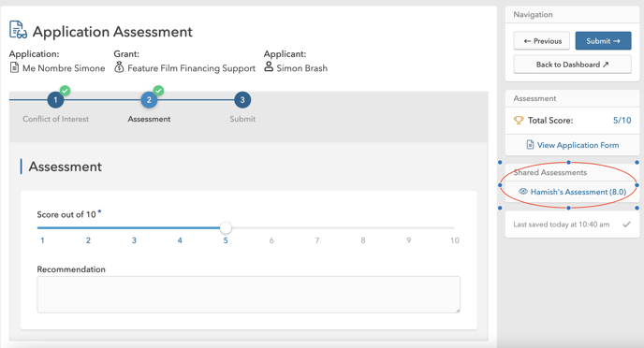Open Back to Dashboard
Viewport: 644px width, 348px height.
coord(572,65)
